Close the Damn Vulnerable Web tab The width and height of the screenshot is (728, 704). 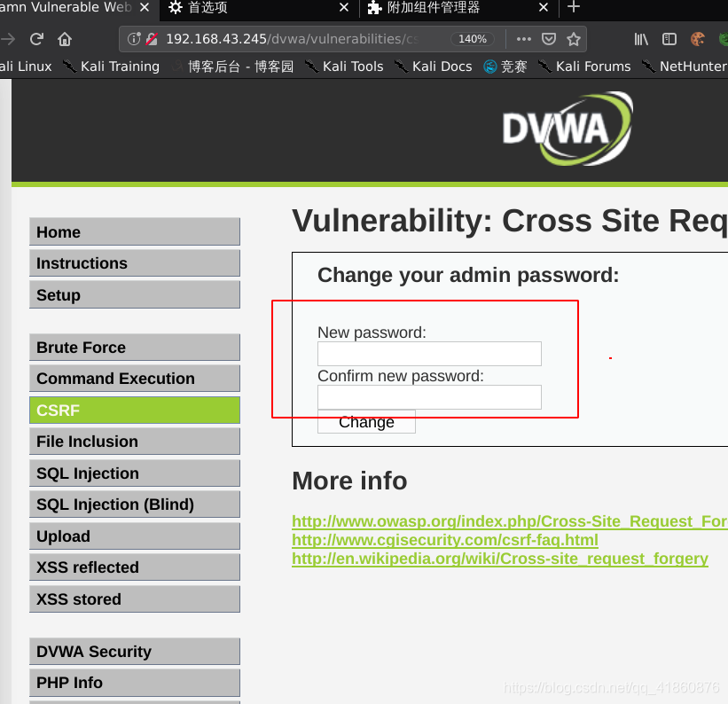point(145,7)
